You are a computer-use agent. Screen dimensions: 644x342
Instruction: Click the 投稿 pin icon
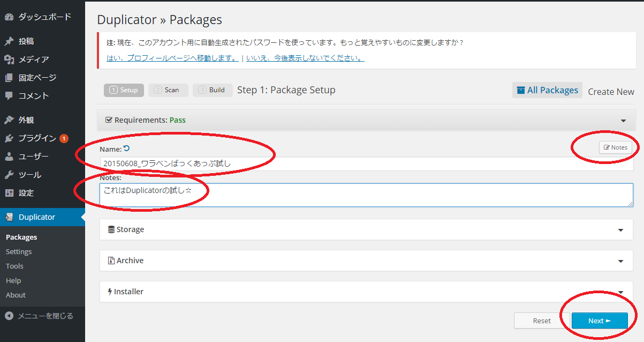coord(9,41)
